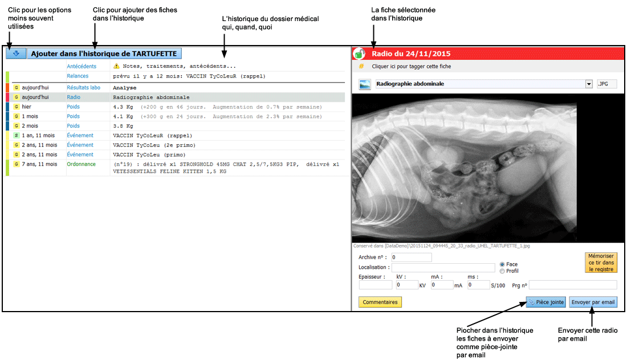627x364 pixels.
Task: Open the Relances link
Action: pyautogui.click(x=78, y=76)
